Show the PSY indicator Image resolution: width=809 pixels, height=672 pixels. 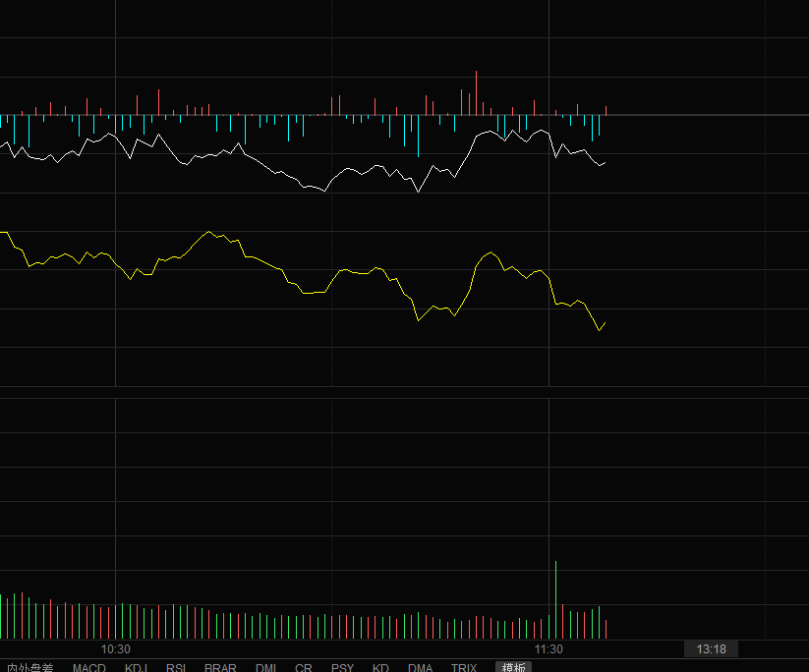(342, 667)
